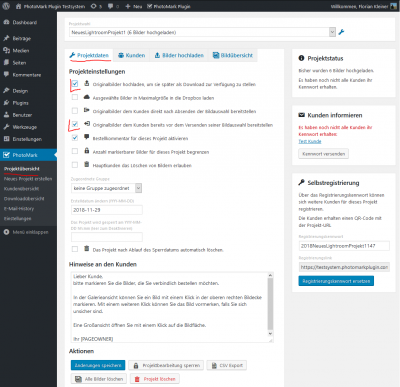Go to Projektübersicht submenu item
Screen dimensions: 400x387
coord(22,169)
